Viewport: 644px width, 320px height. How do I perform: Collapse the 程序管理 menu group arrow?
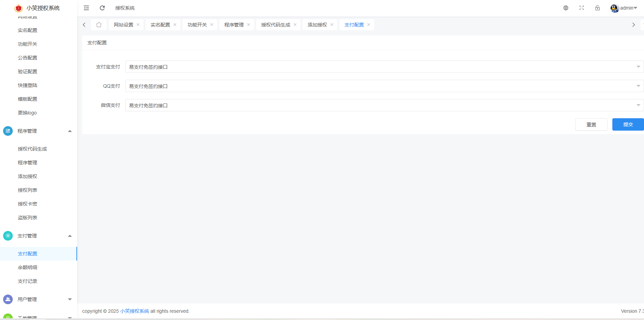(70, 131)
